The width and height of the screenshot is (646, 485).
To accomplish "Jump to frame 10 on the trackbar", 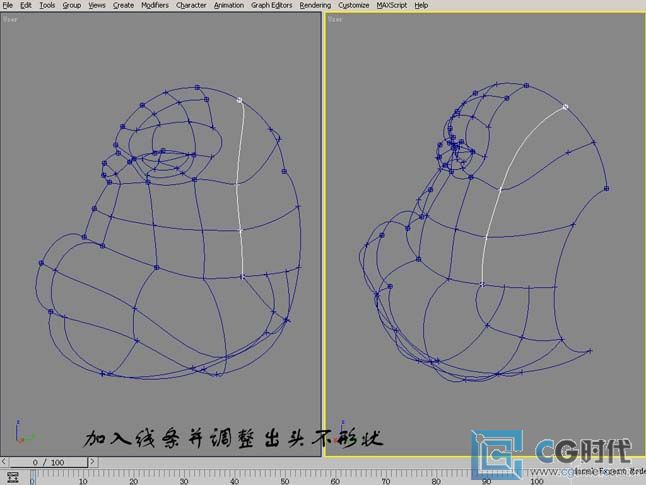I will pos(83,481).
